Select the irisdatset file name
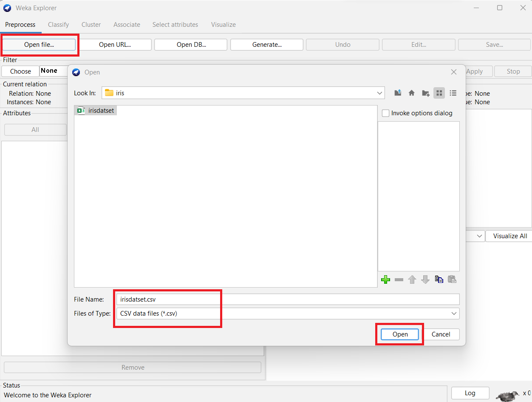 pos(101,111)
